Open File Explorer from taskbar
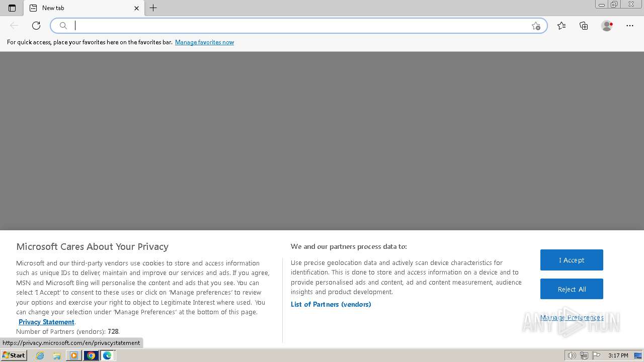644x362 pixels. pyautogui.click(x=57, y=355)
